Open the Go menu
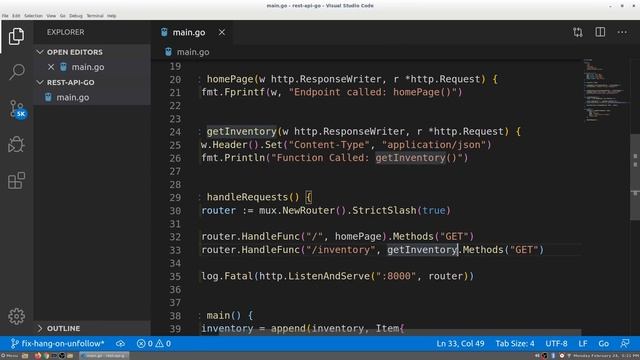This screenshot has height=360, width=640. pos(62,16)
